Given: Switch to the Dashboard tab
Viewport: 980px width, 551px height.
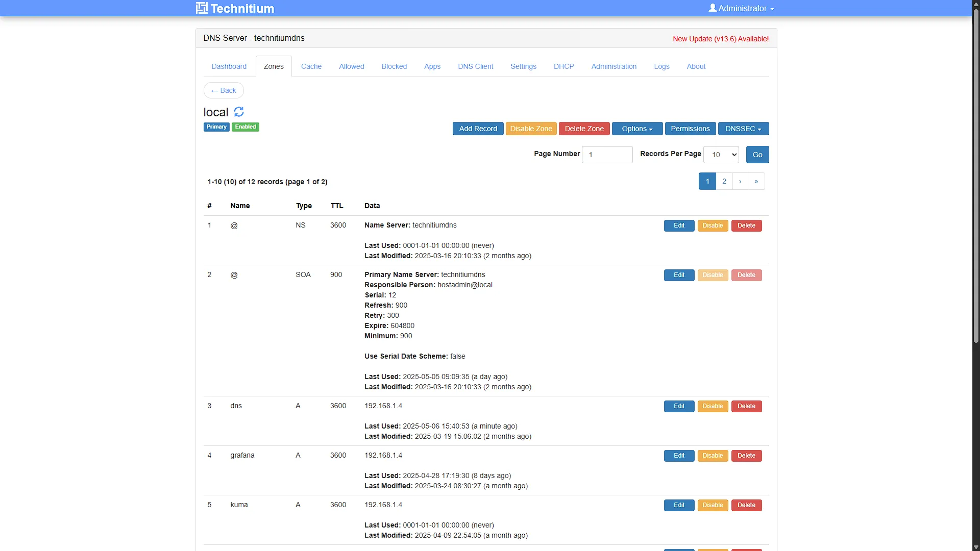Looking at the screenshot, I should pyautogui.click(x=229, y=66).
